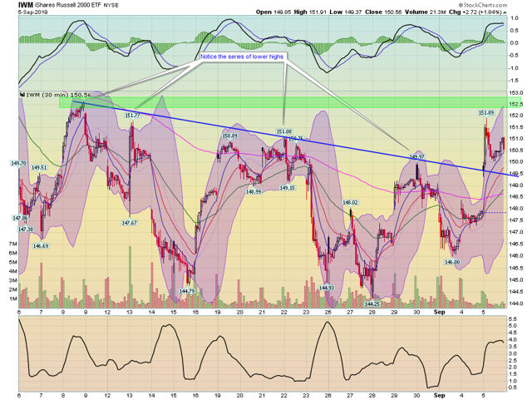
Task: Click the 148.02 price label
Action: [x=350, y=202]
